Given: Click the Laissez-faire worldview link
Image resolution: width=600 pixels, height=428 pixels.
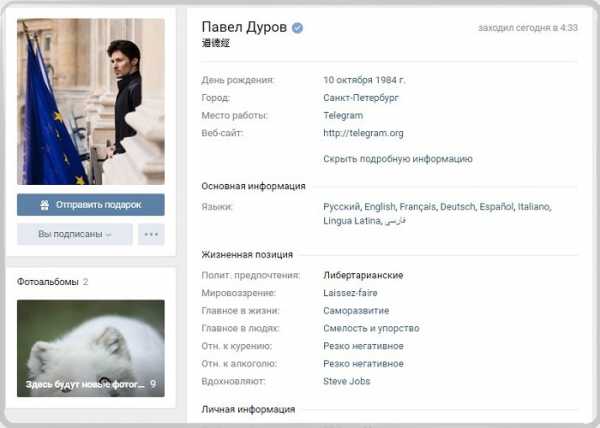Looking at the screenshot, I should (x=350, y=293).
